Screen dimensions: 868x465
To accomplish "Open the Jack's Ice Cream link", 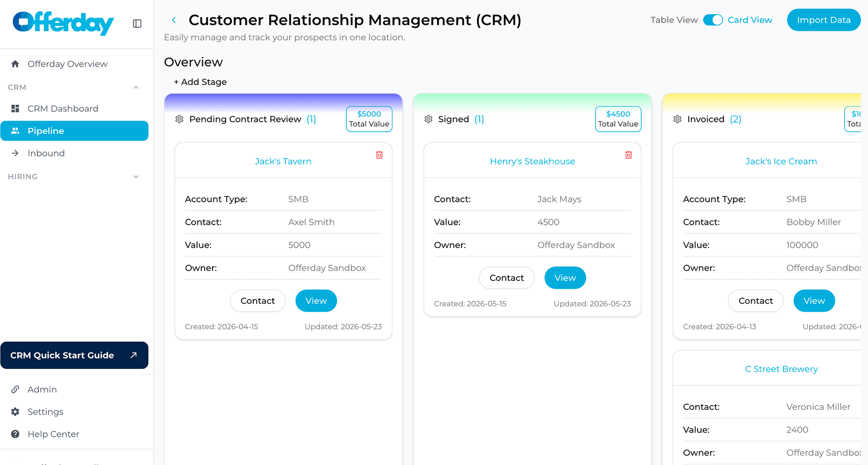I will coord(781,161).
